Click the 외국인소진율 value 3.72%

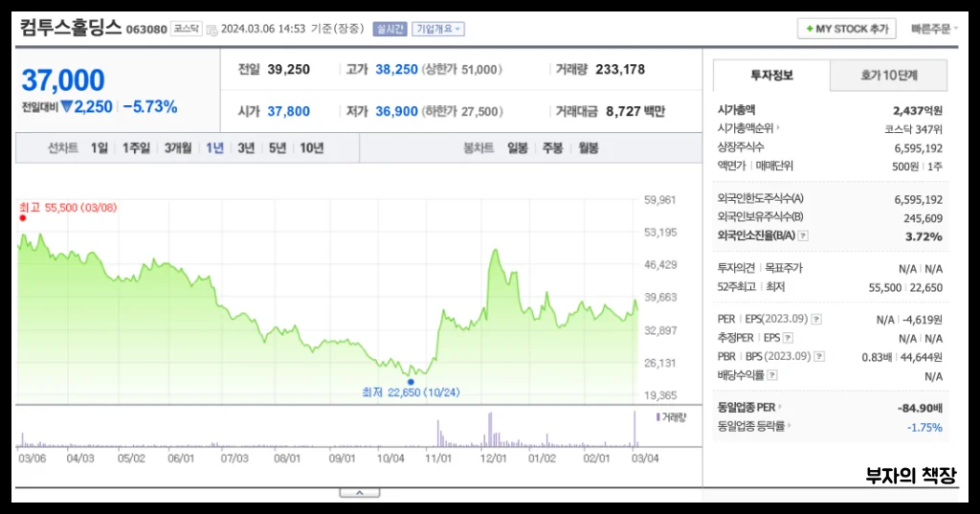924,237
